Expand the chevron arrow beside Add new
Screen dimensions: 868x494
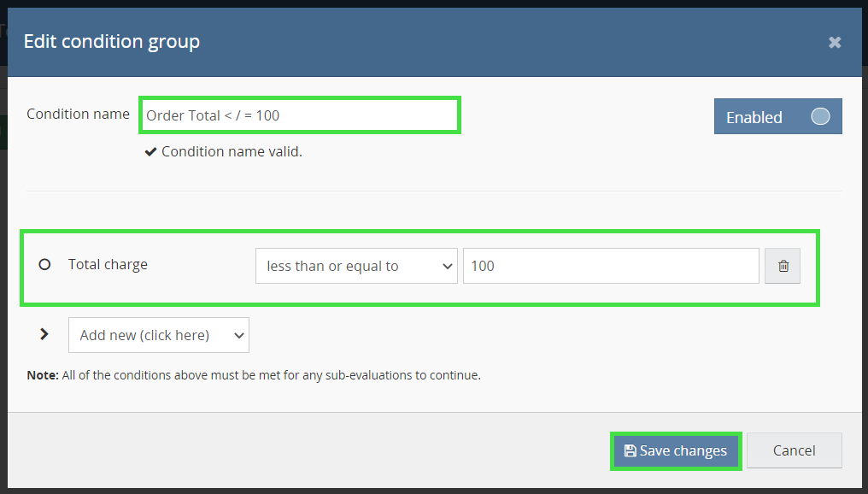tap(44, 334)
